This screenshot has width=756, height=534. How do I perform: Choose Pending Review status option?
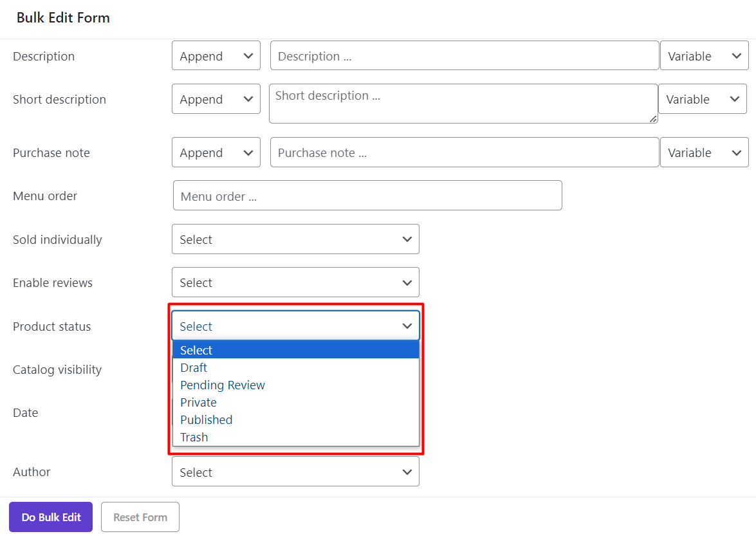223,385
